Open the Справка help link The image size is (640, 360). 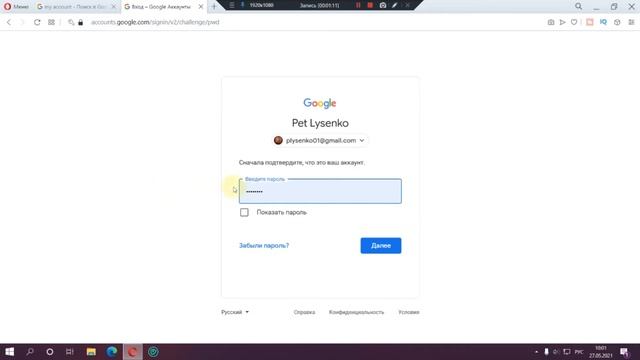pos(304,312)
